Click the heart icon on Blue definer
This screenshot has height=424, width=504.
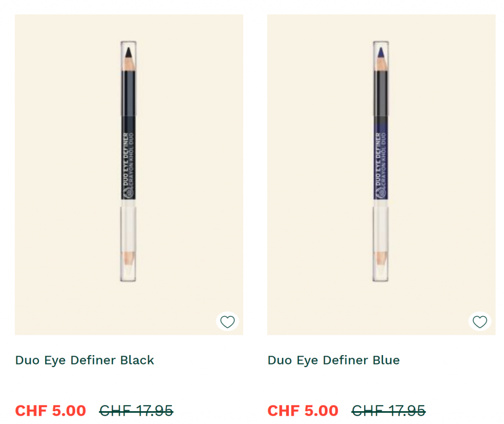point(480,322)
